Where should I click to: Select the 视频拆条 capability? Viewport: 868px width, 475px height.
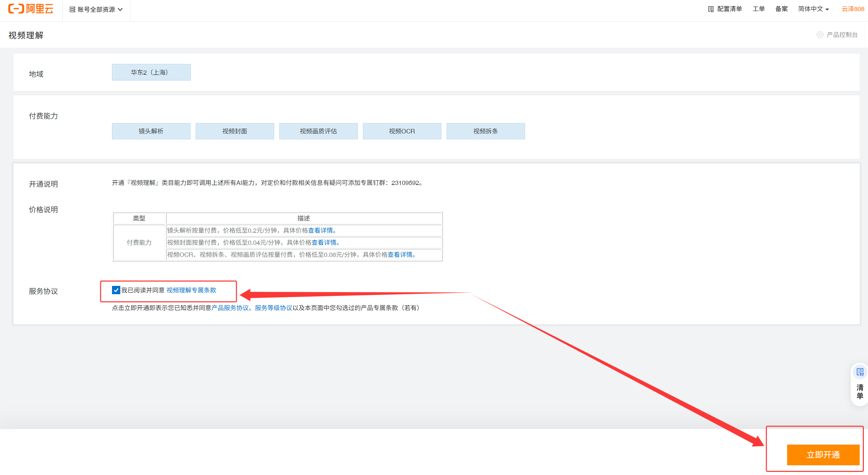(x=486, y=131)
